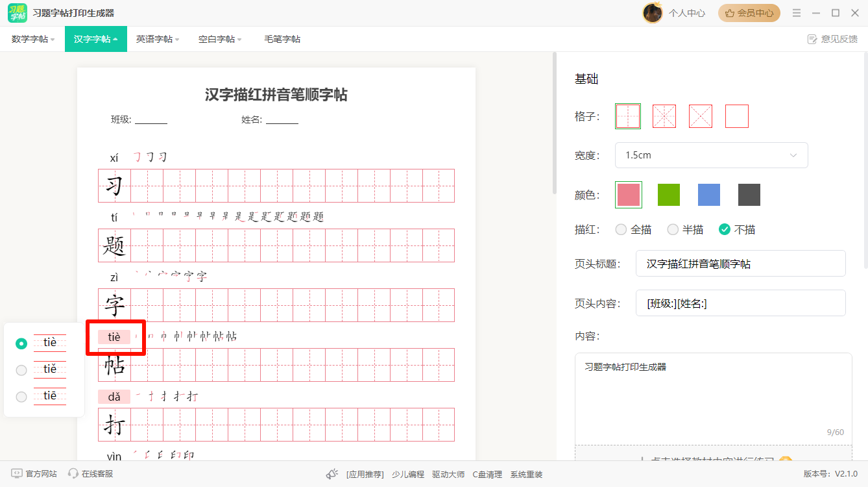Open 驱动大师 recommended app link
868x487 pixels.
(x=448, y=474)
